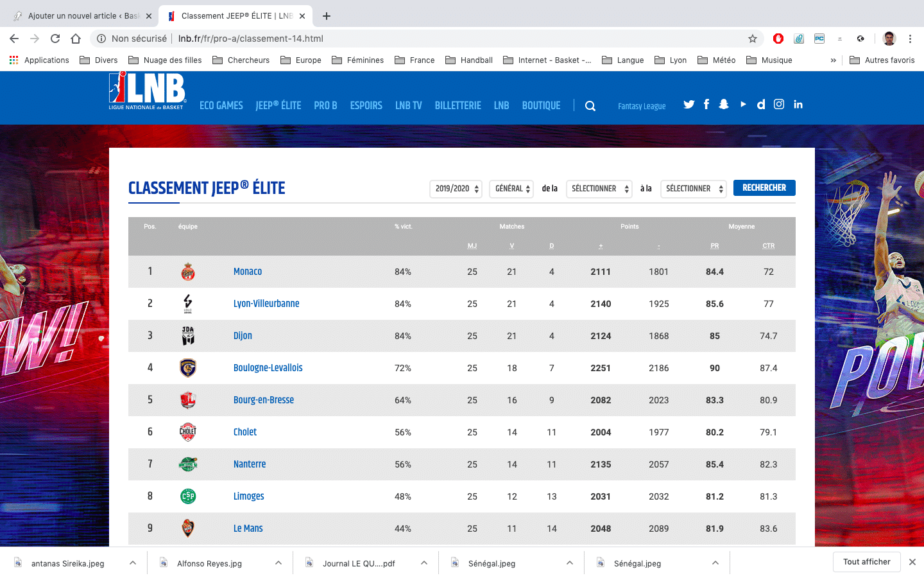Open LNB Instagram icon
This screenshot has height=578, width=924.
click(779, 104)
